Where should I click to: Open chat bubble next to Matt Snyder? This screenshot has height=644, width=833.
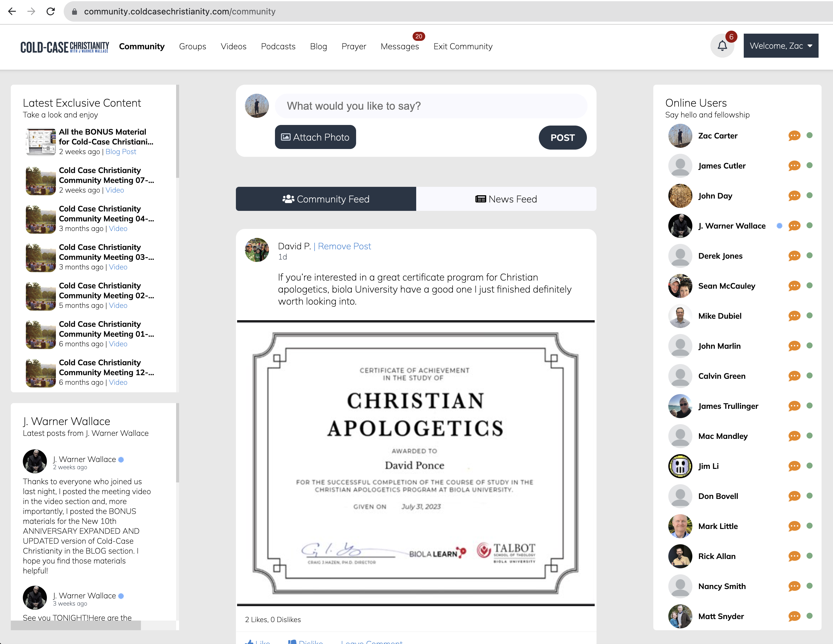pos(794,617)
